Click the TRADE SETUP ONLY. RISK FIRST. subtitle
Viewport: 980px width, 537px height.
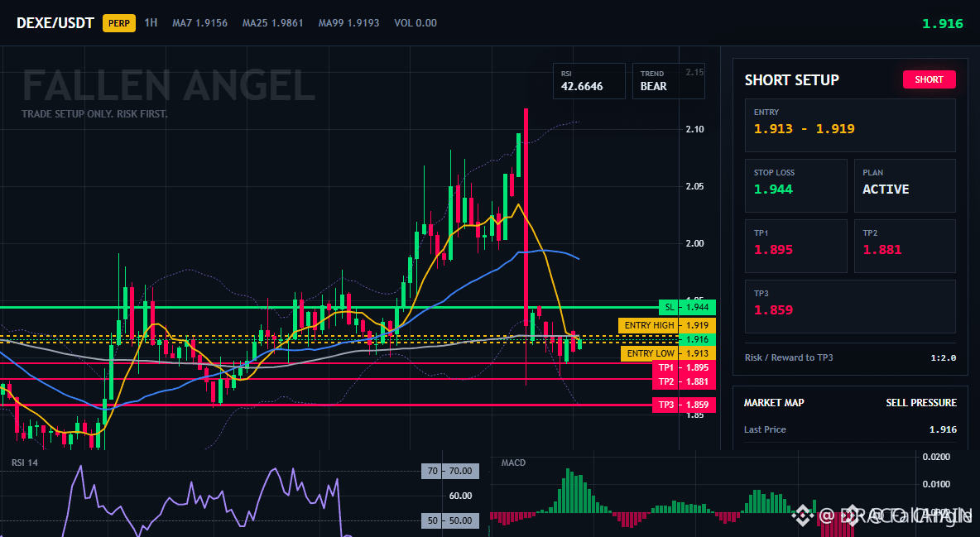pos(94,114)
